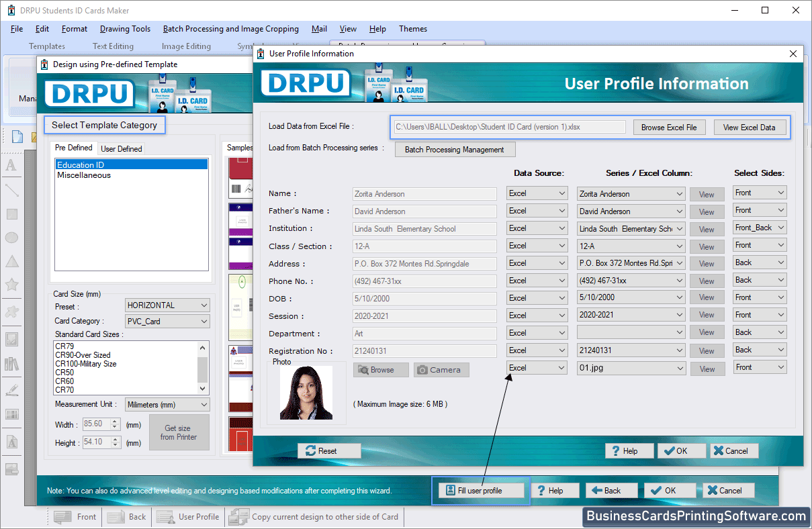This screenshot has width=812, height=529.
Task: Select the Line drawing tool
Action: point(11,190)
